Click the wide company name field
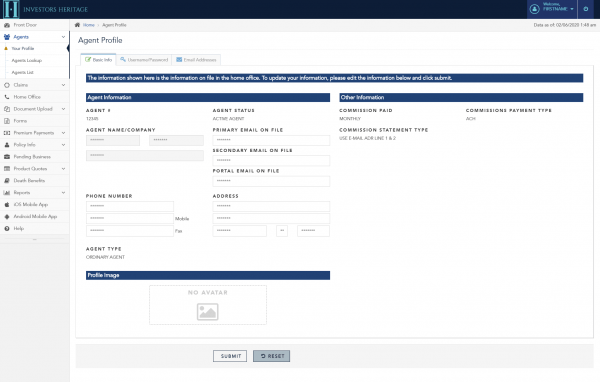The width and height of the screenshot is (600, 382). 145,155
